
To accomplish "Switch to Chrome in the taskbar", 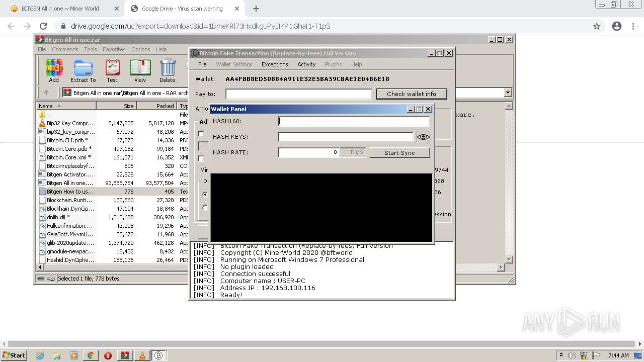I will [91, 355].
